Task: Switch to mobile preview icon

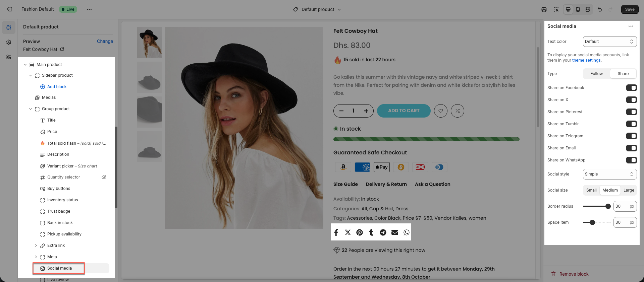Action: click(x=578, y=9)
